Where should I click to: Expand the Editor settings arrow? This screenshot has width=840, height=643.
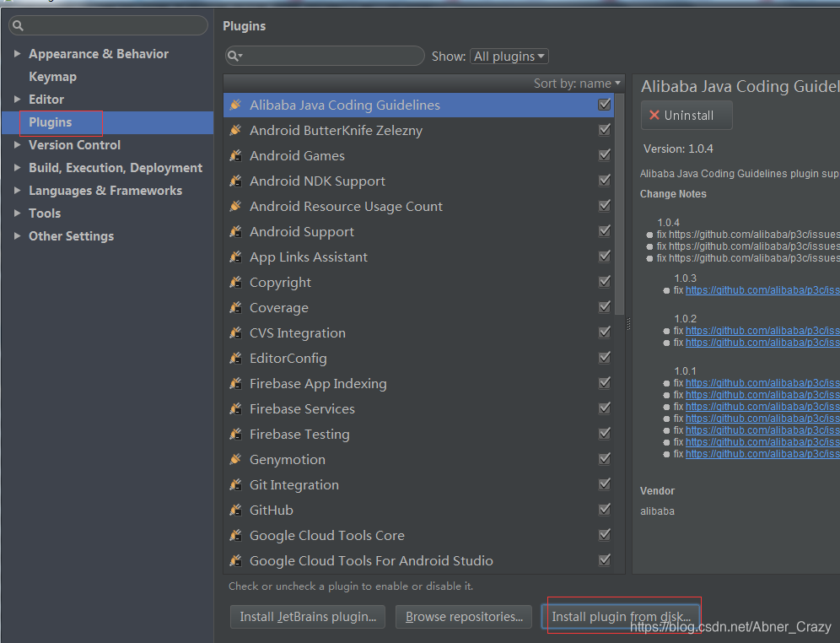pyautogui.click(x=17, y=99)
